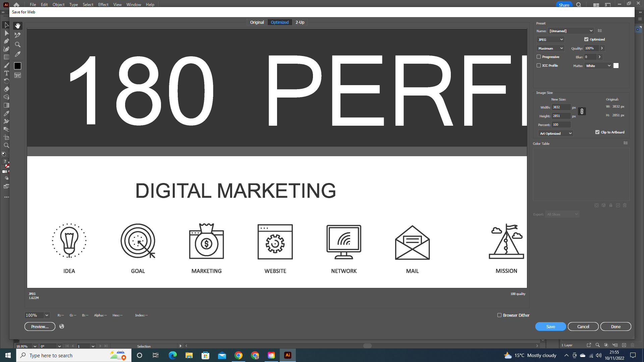Enable the Progressive checkbox
The width and height of the screenshot is (644, 362).
[x=539, y=57]
